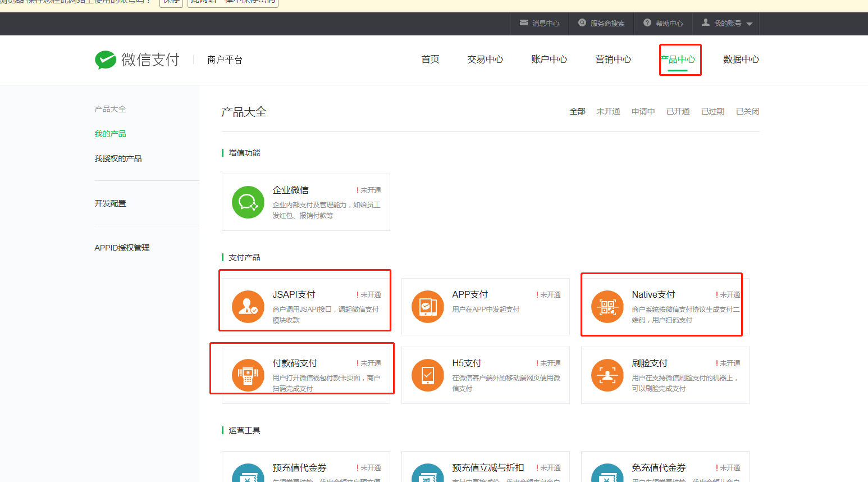
Task: Click the 未开通 status on APP支付
Action: [x=549, y=295]
